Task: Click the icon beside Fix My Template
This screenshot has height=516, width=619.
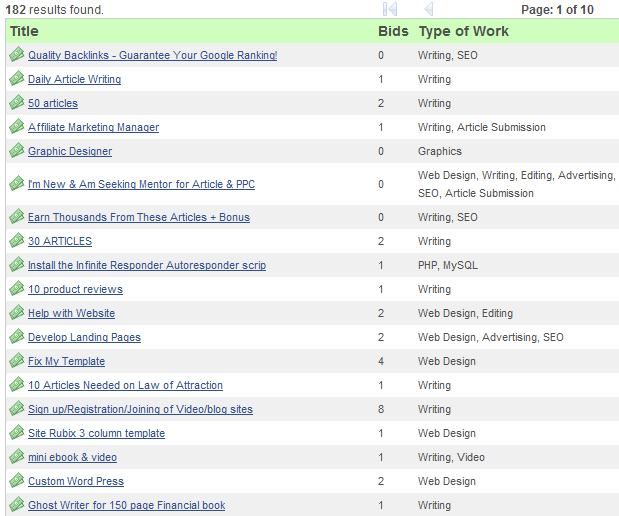Action: pyautogui.click(x=16, y=361)
